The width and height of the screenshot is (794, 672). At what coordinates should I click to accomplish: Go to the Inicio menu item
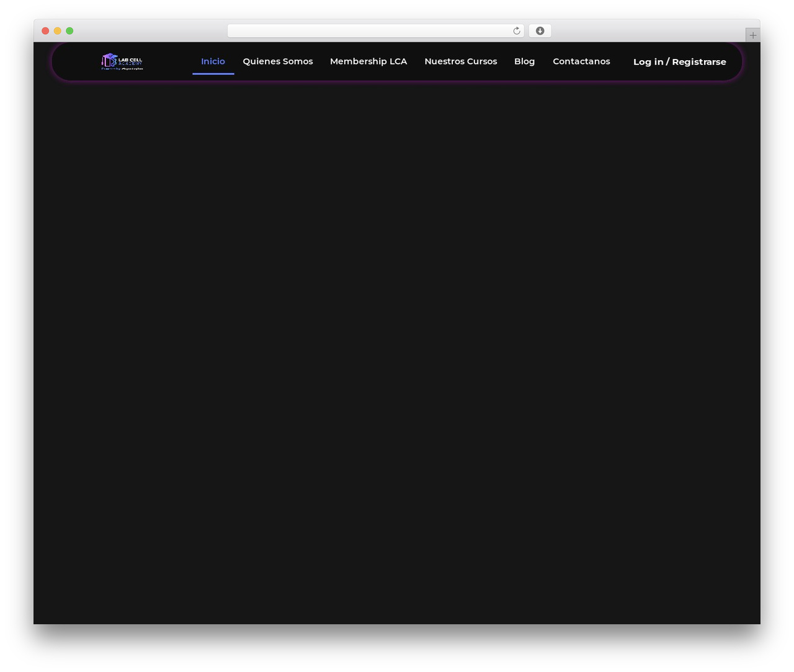click(213, 61)
